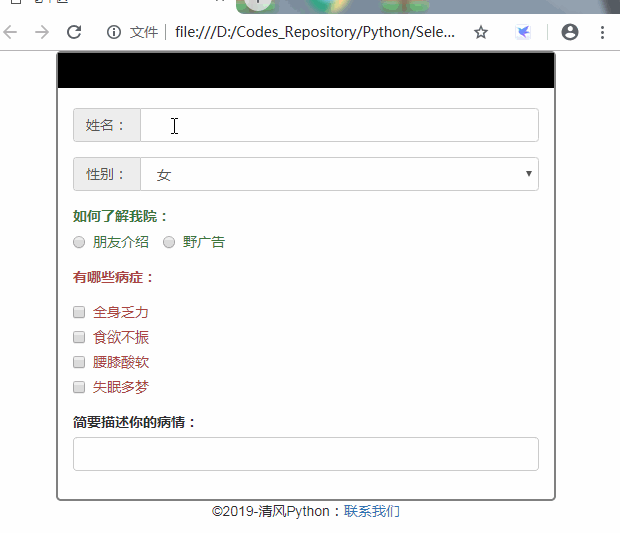Click the 如何了解我院： heading
Viewport: 620px width, 533px height.
coord(121,216)
